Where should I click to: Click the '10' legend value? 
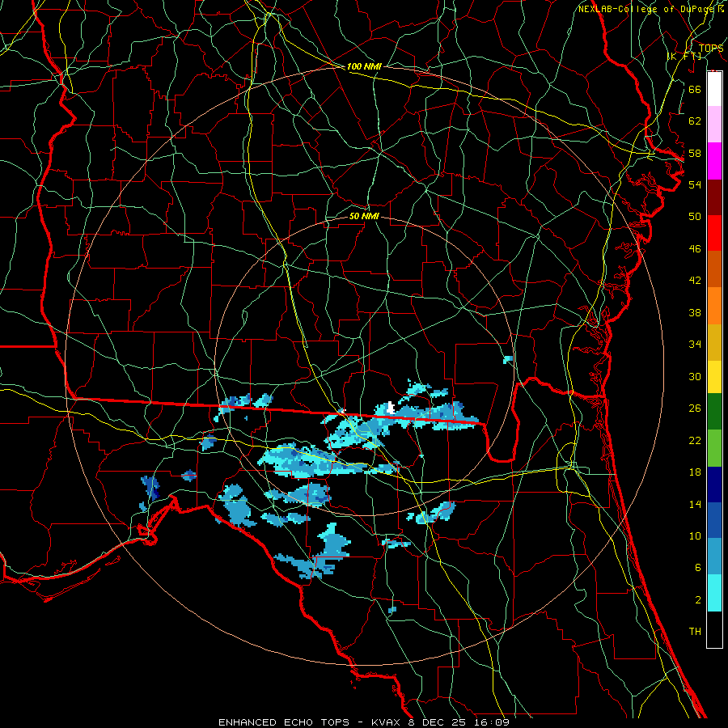(695, 536)
